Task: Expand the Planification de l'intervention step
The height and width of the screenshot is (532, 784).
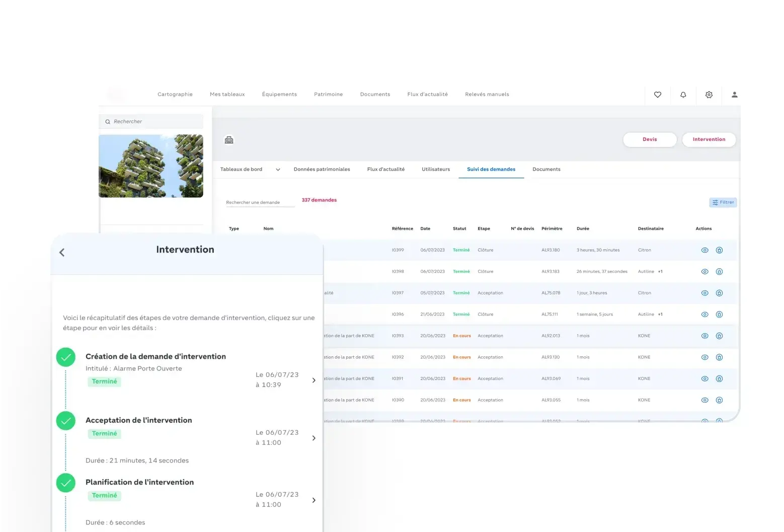Action: pyautogui.click(x=313, y=500)
